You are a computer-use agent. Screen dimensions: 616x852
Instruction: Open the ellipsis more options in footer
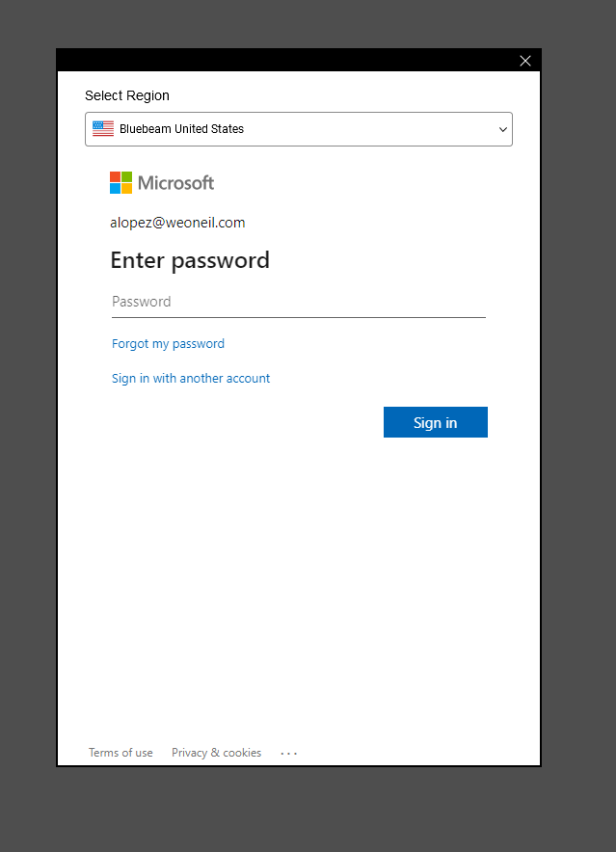coord(289,753)
